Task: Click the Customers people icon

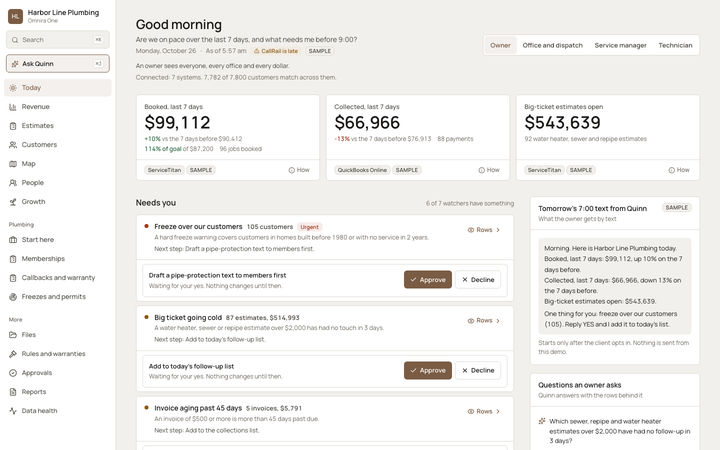Action: pos(13,145)
